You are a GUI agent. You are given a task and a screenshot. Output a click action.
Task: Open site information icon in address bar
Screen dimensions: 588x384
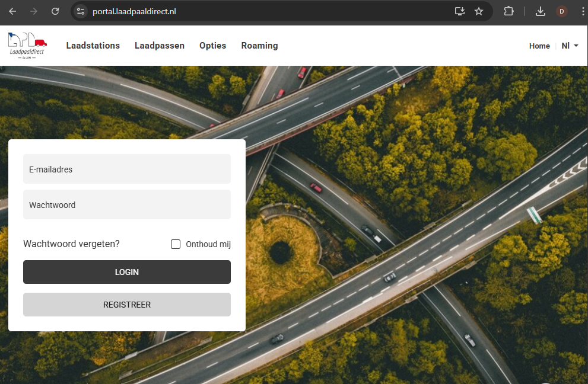[x=81, y=11]
